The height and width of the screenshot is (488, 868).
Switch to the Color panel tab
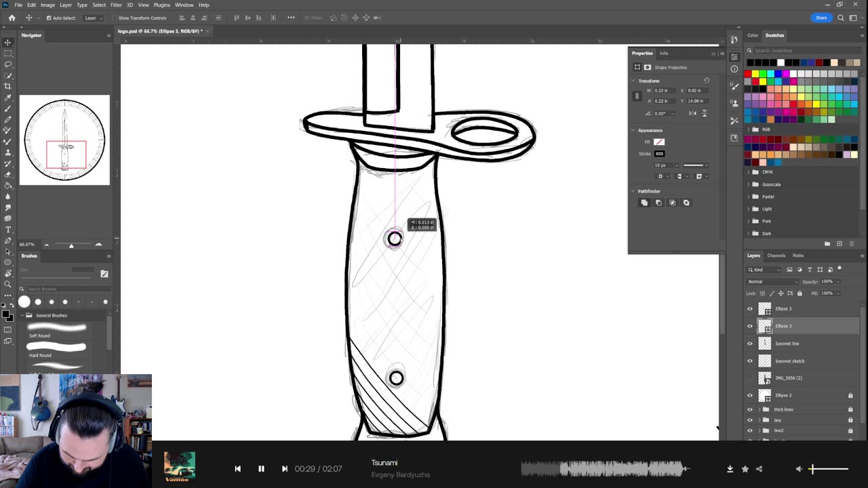click(753, 35)
